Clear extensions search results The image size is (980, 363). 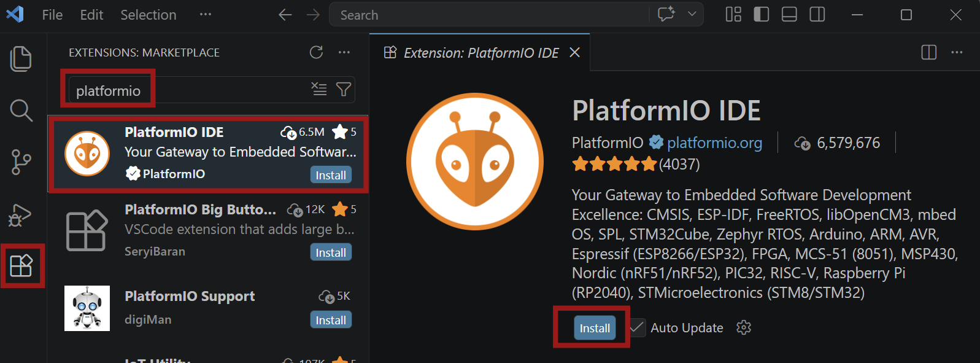click(319, 89)
